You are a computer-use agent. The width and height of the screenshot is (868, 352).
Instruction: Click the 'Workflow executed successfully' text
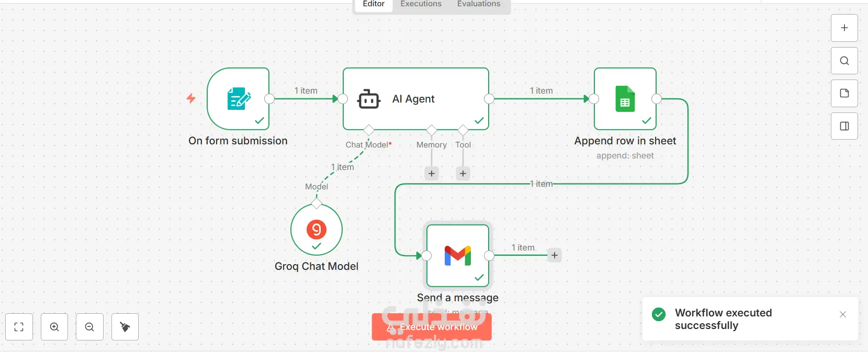point(724,319)
